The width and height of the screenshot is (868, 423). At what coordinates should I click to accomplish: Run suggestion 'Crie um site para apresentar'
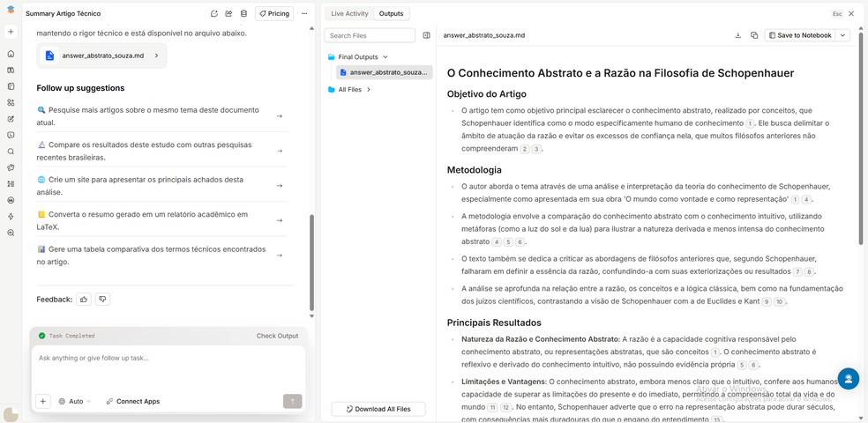pyautogui.click(x=161, y=186)
